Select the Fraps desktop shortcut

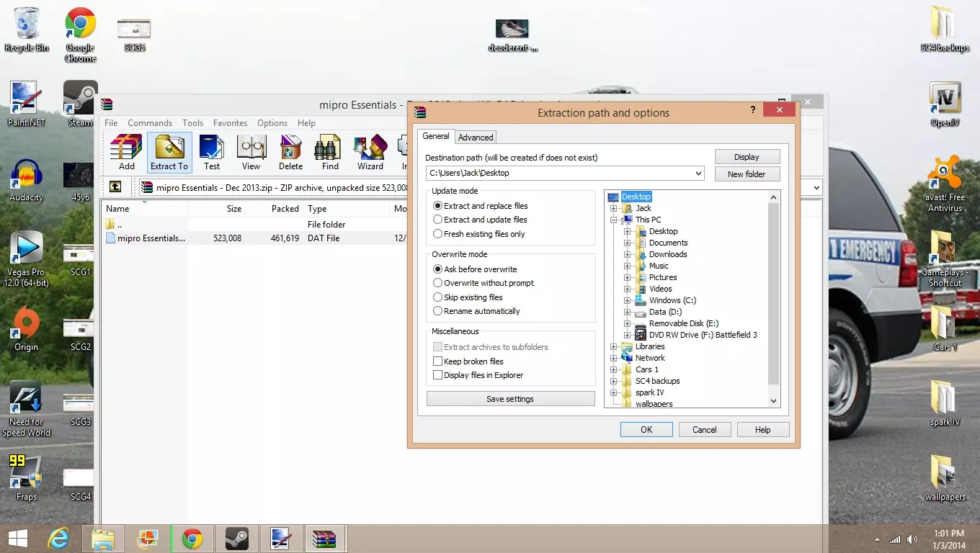[x=27, y=477]
